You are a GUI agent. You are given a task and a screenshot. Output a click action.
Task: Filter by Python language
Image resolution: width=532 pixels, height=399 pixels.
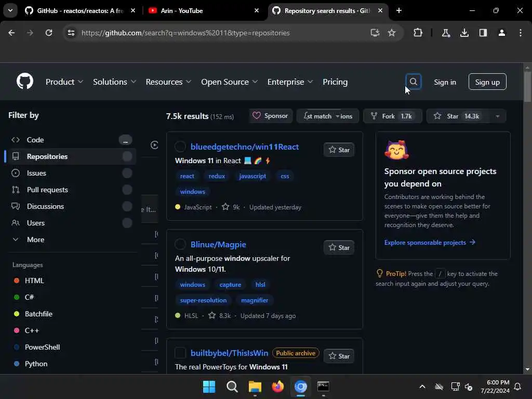tap(31, 364)
